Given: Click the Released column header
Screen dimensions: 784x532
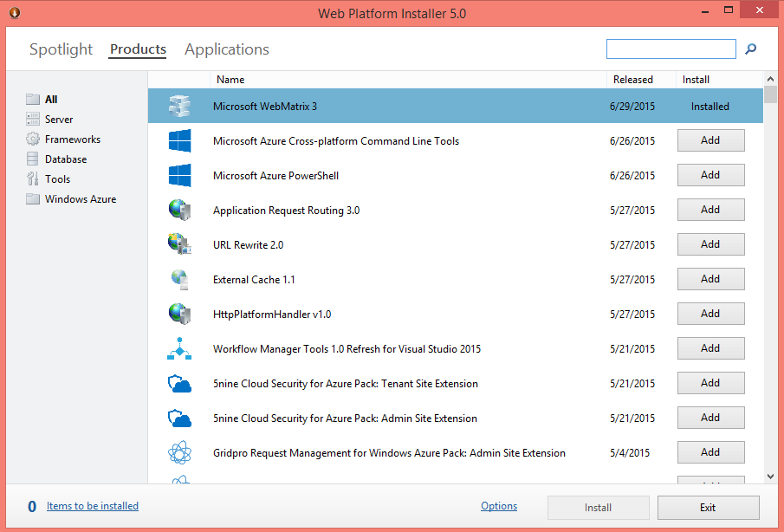Looking at the screenshot, I should click(642, 80).
